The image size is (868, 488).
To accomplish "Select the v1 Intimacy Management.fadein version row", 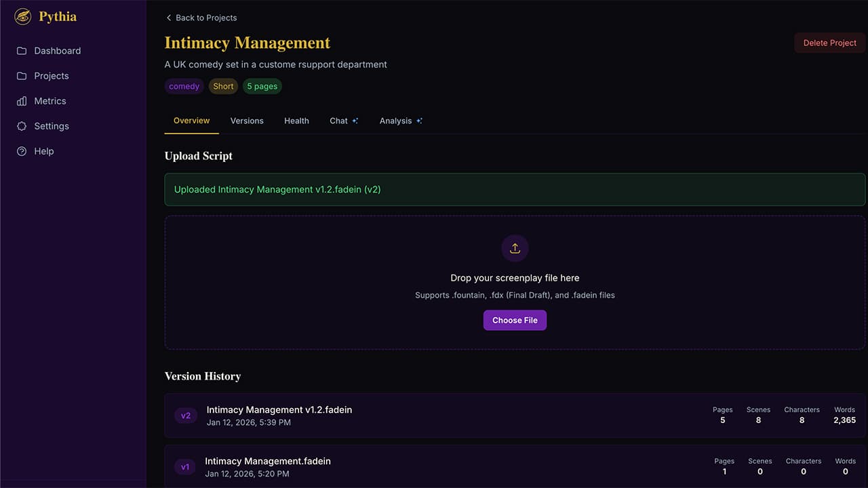I will click(268, 462).
